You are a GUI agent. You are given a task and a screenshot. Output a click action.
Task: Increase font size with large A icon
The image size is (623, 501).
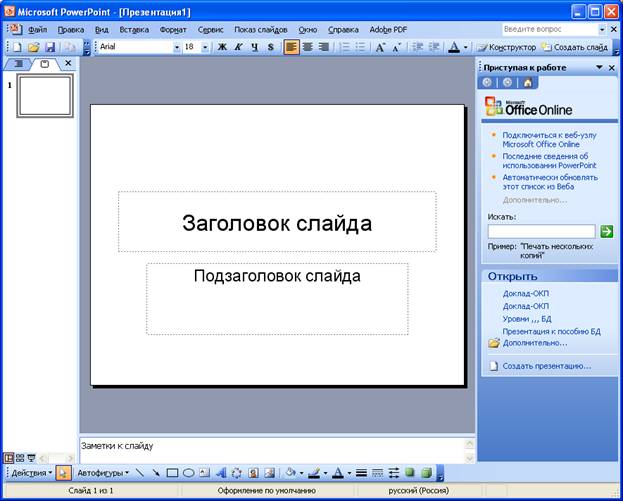pos(381,47)
